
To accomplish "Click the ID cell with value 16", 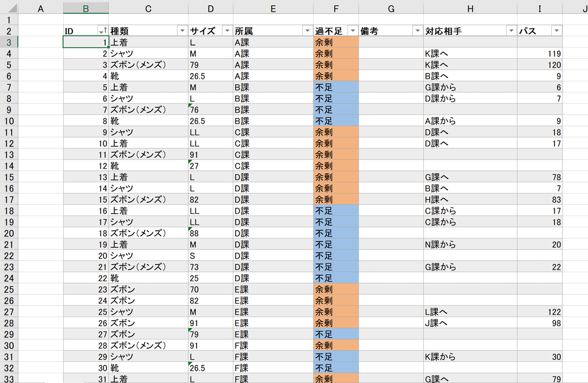I will pos(86,211).
